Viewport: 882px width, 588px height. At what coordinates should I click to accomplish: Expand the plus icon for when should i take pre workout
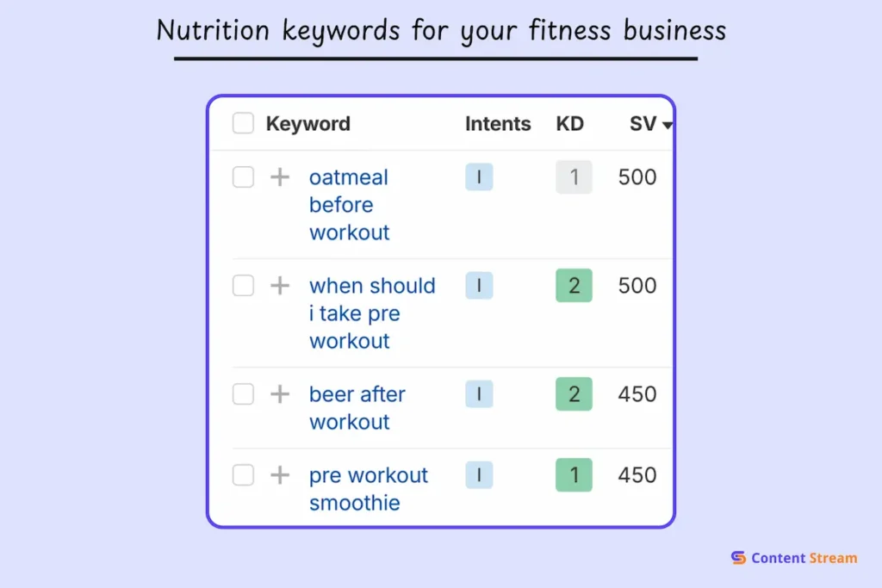280,286
